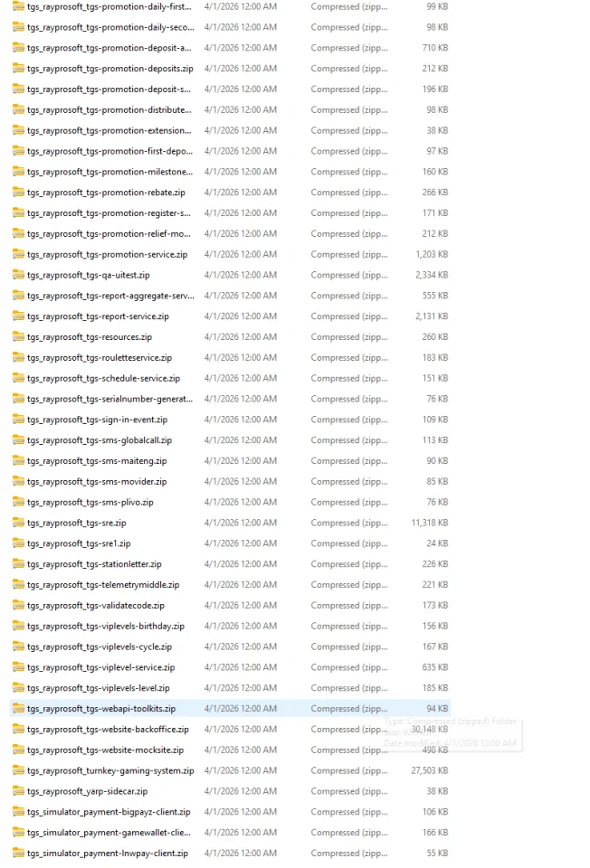The width and height of the screenshot is (590, 868).
Task: Select file tgs_rayprosoft_tgs-website-mocksite.zip
Action: point(105,750)
